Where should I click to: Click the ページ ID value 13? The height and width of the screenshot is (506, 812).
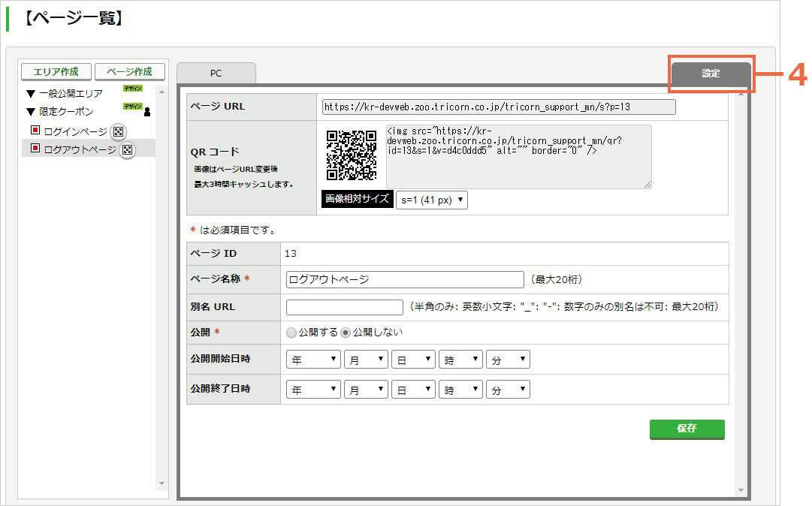(291, 254)
